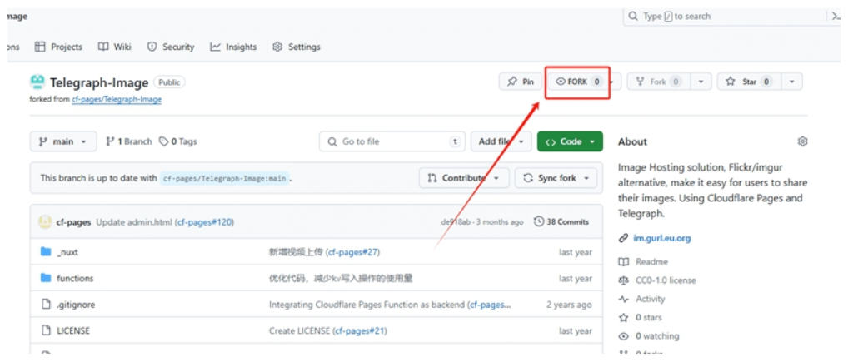Open the LICENSE file
868x362 pixels.
73,330
